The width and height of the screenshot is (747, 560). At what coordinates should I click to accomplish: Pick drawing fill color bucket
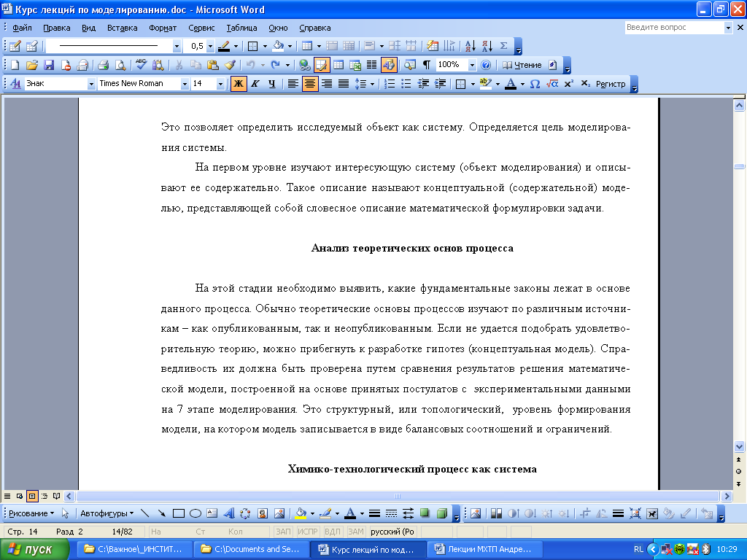click(x=301, y=513)
